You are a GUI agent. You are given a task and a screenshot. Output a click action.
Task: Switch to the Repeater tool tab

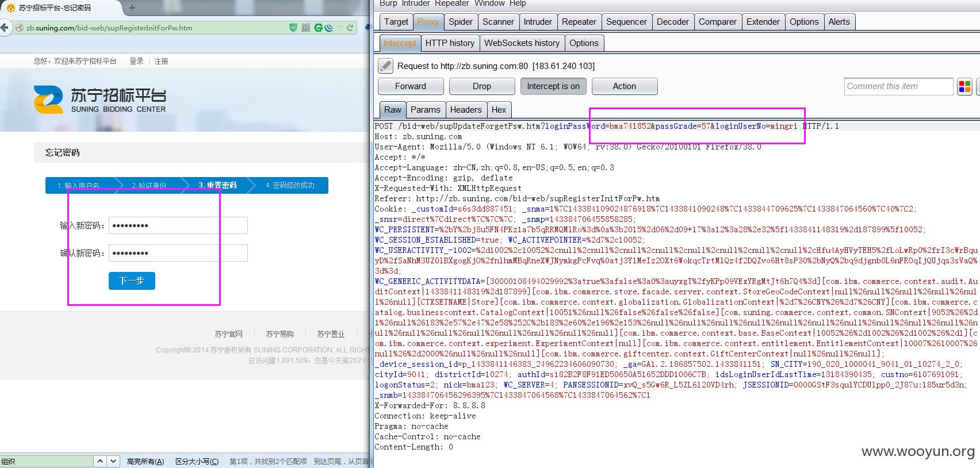579,22
